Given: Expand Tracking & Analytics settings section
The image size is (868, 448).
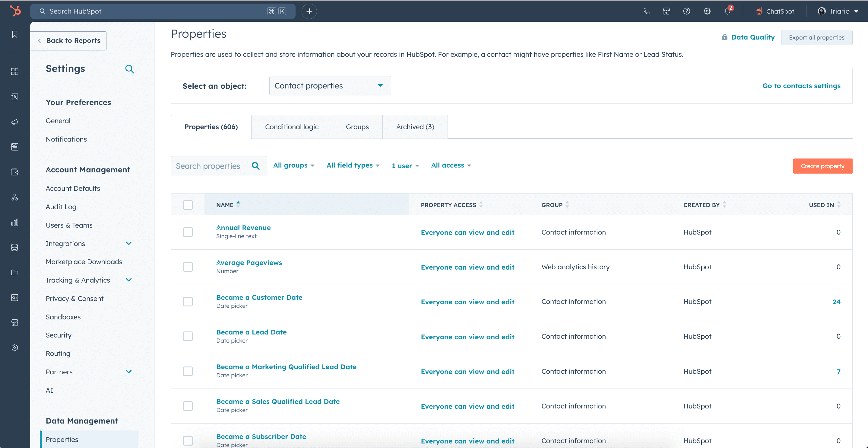Looking at the screenshot, I should coord(129,280).
